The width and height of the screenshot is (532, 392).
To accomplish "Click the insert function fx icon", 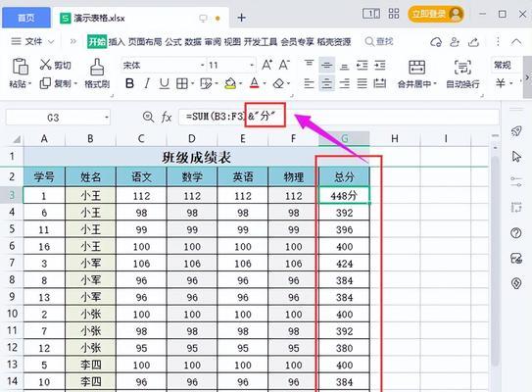I will pyautogui.click(x=167, y=118).
